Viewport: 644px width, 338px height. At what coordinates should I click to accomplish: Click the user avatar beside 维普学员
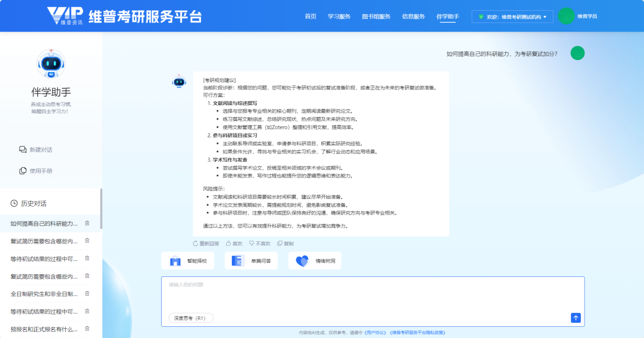pos(566,16)
